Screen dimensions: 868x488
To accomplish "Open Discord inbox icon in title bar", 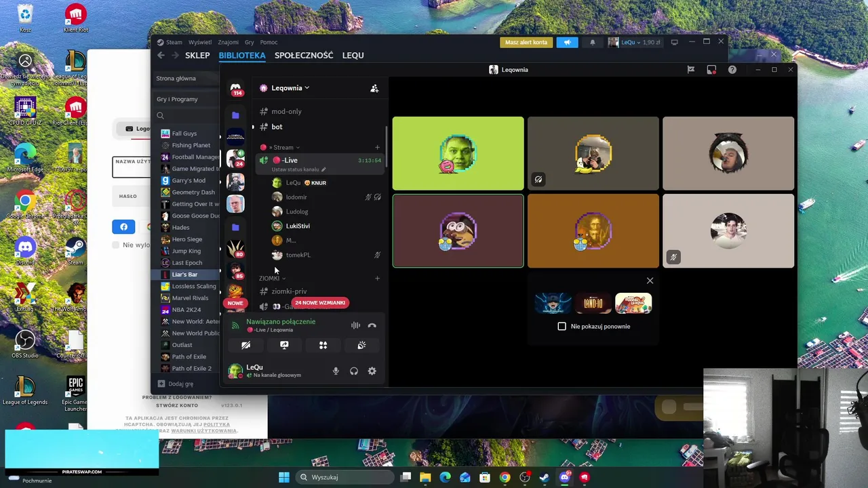I will pyautogui.click(x=711, y=69).
